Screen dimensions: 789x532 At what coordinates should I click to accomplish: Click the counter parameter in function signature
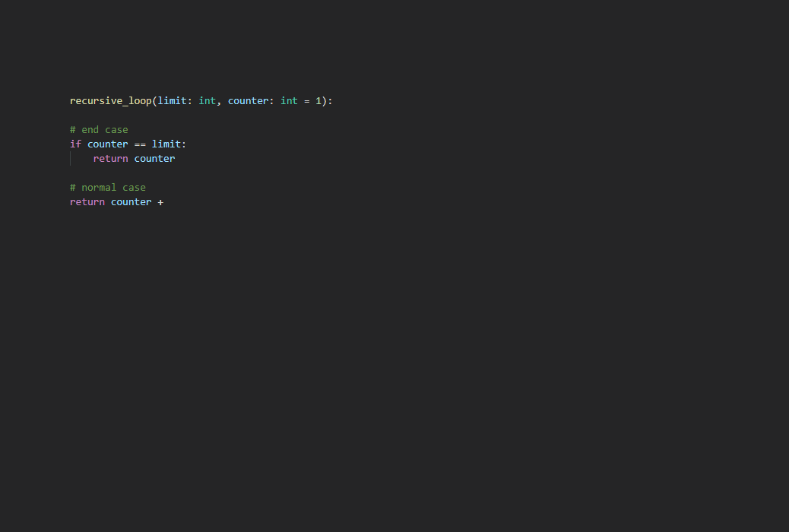[248, 101]
